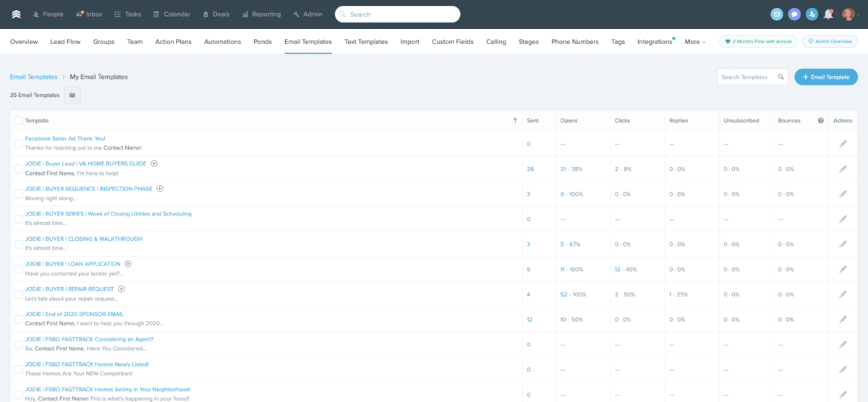Click the add person icon in top bar

(x=812, y=14)
